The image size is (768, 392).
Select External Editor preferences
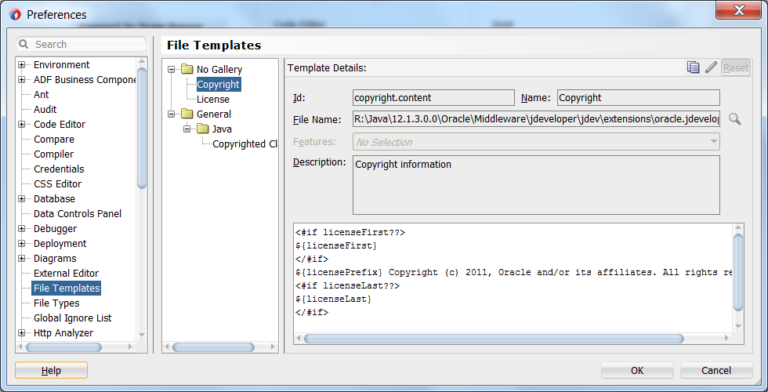click(x=66, y=273)
